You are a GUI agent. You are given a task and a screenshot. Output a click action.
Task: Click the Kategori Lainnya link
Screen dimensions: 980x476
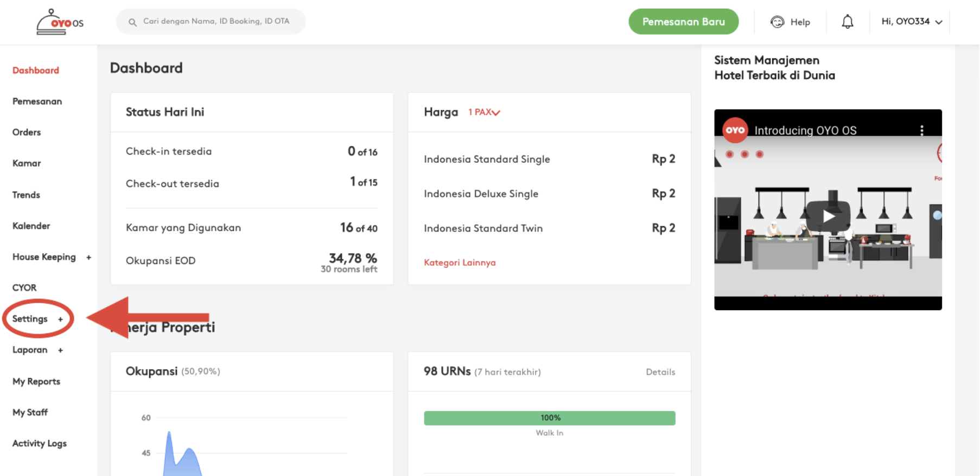point(460,262)
